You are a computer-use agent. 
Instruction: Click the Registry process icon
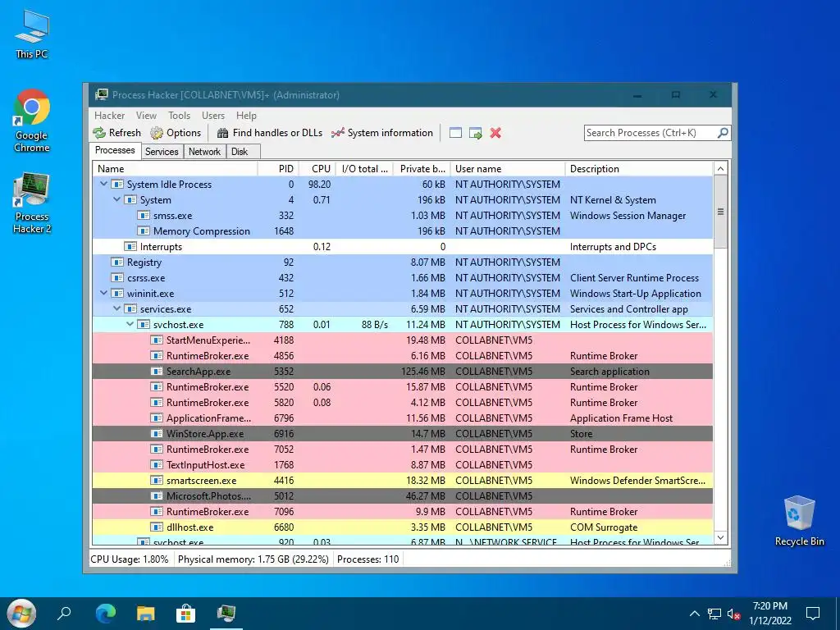coord(117,262)
